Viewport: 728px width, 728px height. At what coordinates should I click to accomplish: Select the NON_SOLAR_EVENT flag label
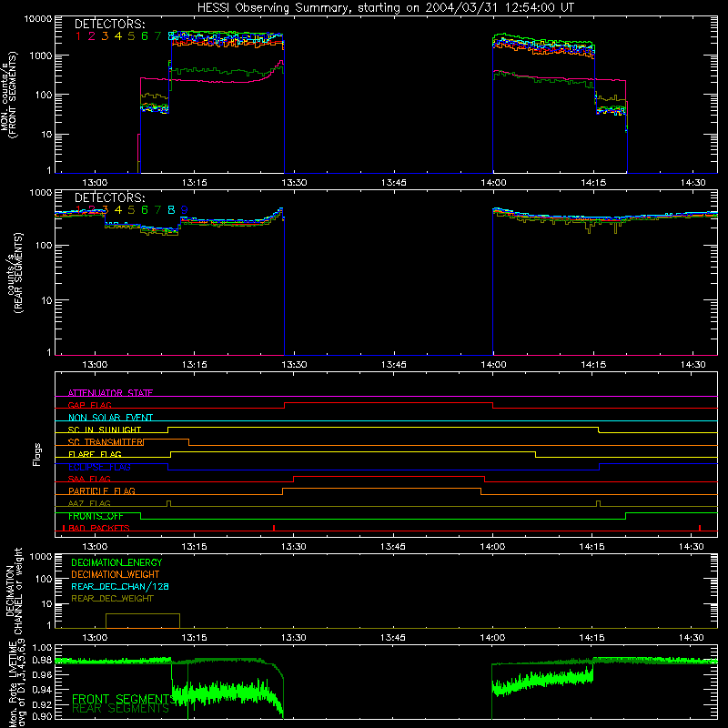pyautogui.click(x=110, y=418)
